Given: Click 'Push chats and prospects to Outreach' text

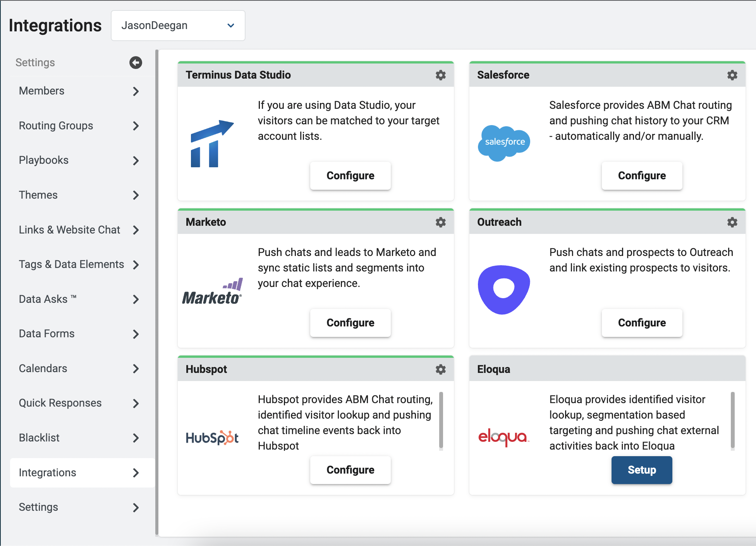Looking at the screenshot, I should tap(641, 252).
